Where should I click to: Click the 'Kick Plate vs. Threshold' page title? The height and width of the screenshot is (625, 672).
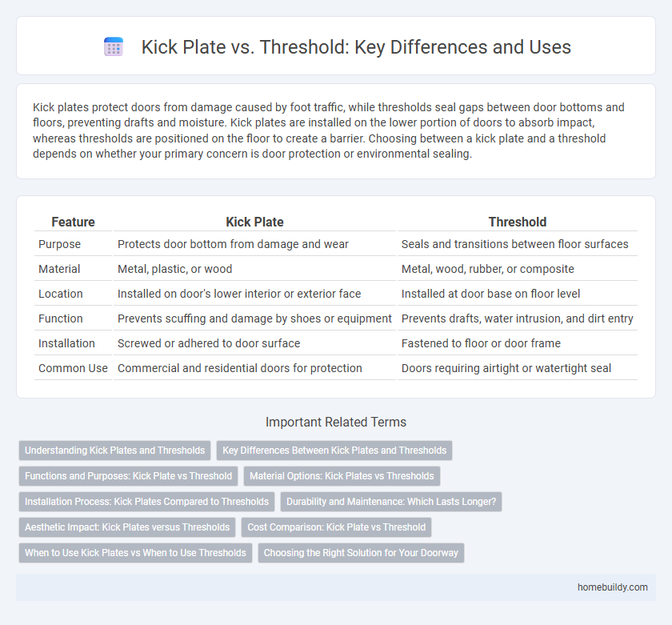[x=356, y=47]
